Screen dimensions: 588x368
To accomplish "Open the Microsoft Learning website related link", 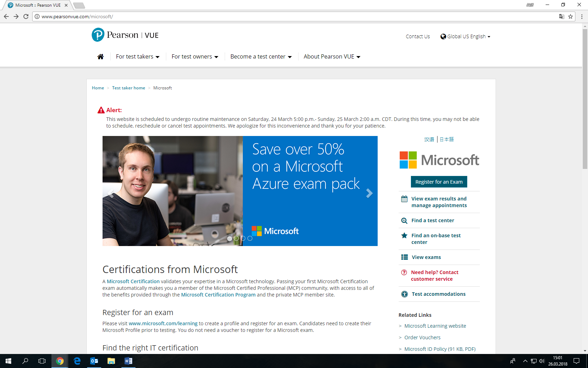I will tap(435, 326).
